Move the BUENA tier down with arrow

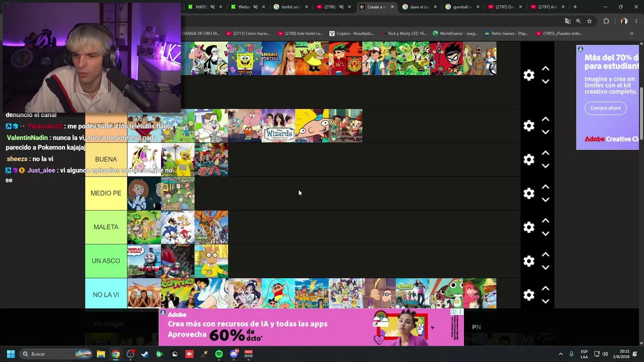pos(545,166)
